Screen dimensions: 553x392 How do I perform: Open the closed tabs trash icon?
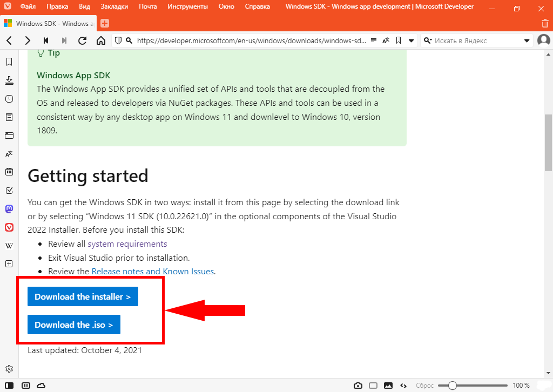point(545,23)
